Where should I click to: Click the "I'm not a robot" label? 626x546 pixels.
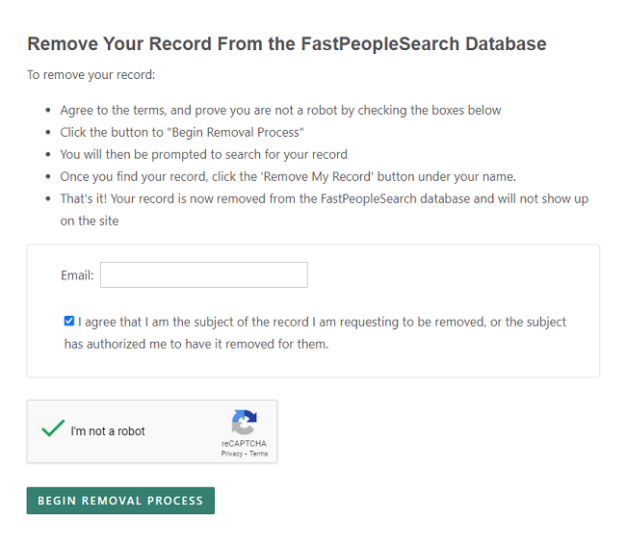tap(108, 431)
